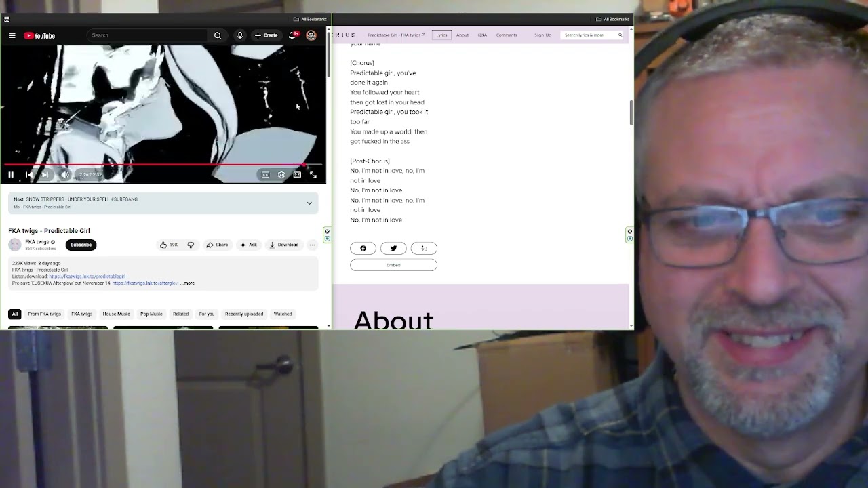
Task: Click the [Chorus] section label
Action: (362, 63)
